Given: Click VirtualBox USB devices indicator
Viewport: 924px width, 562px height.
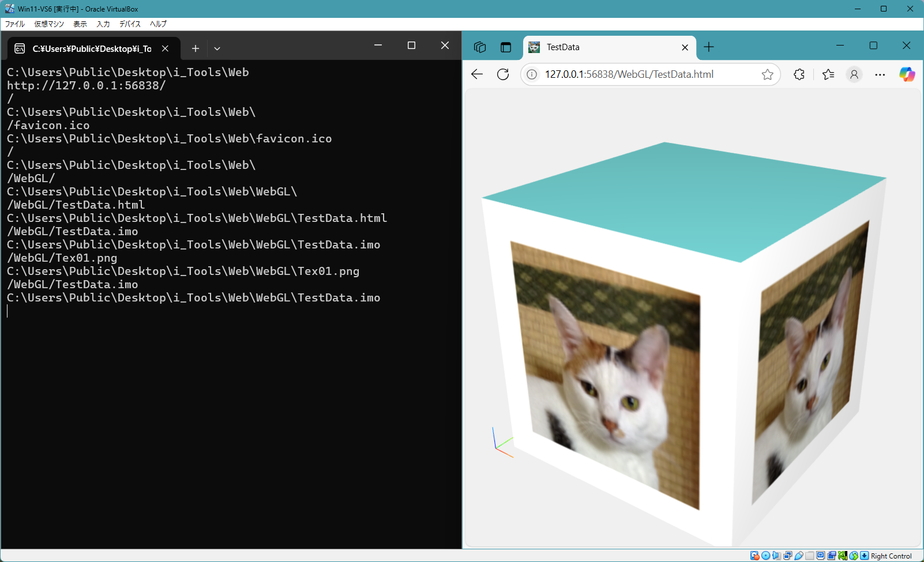Looking at the screenshot, I should [x=799, y=556].
